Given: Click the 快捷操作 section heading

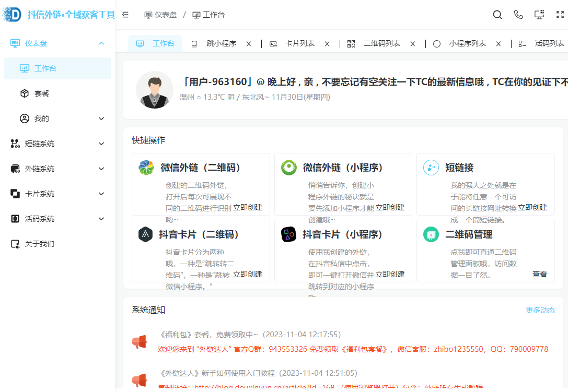Looking at the screenshot, I should pyautogui.click(x=148, y=140).
